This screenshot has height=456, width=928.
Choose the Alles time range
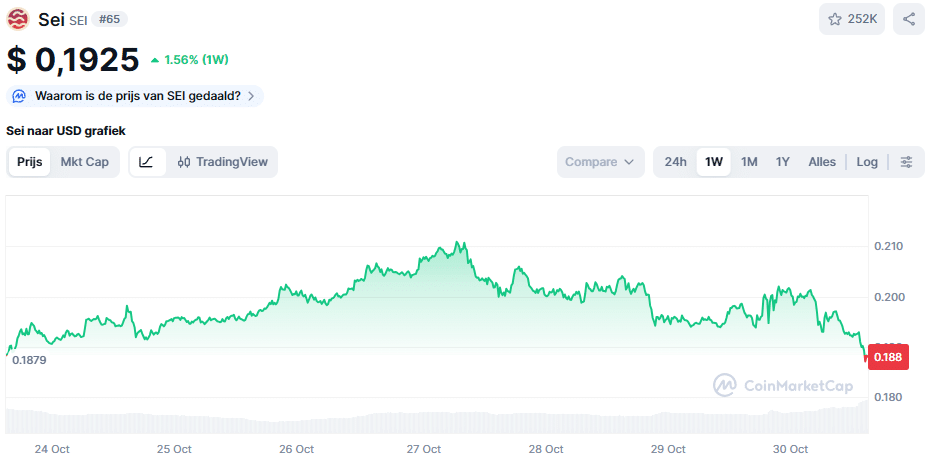point(822,162)
